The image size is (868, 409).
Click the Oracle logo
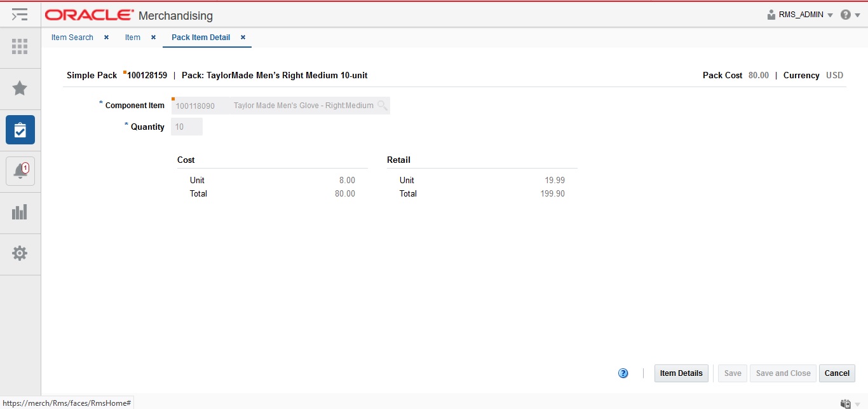click(90, 15)
